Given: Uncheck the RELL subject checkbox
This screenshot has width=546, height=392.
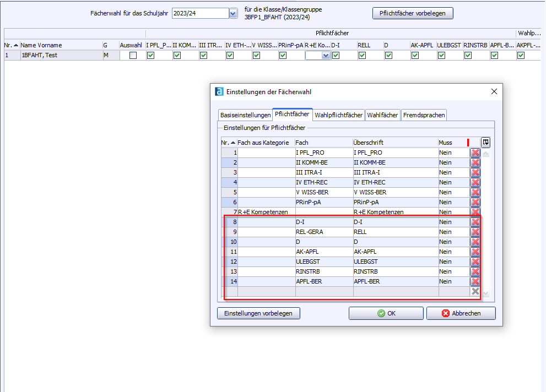Looking at the screenshot, I should pos(362,56).
